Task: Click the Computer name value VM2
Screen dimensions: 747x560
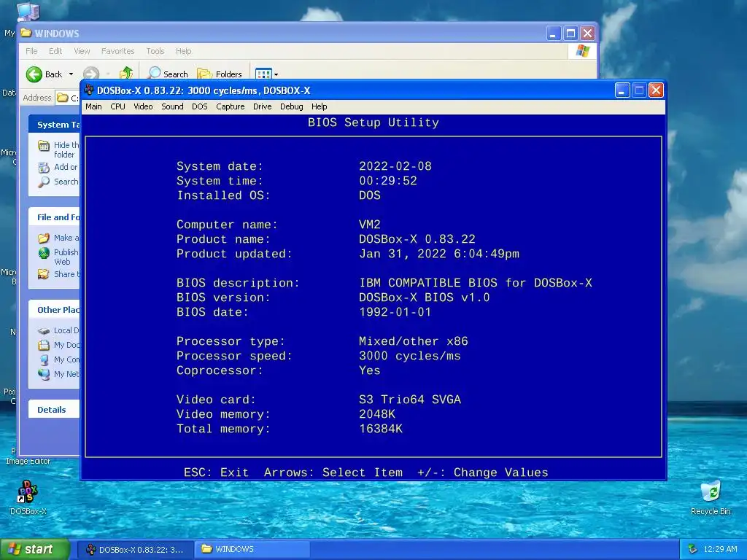Action: 370,225
